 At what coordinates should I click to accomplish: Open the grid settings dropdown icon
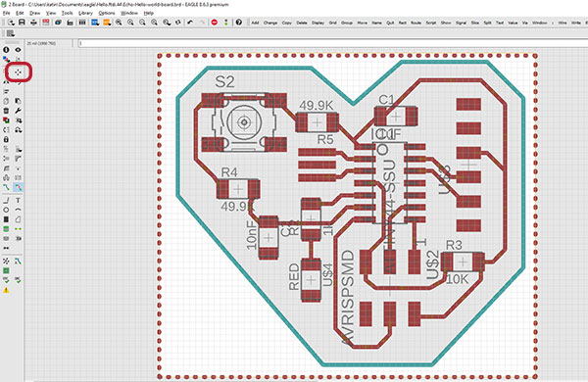click(11, 33)
